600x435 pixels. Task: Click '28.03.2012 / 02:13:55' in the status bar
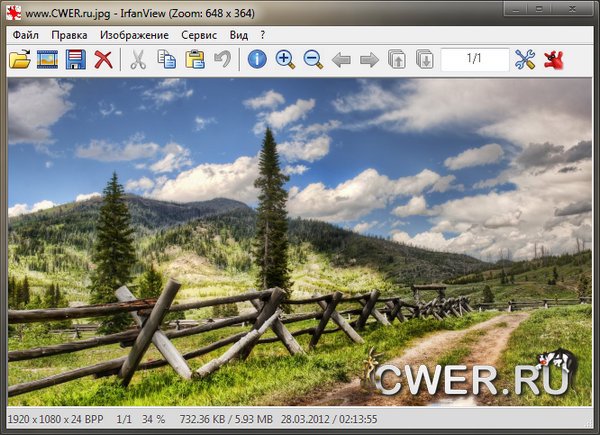click(x=329, y=419)
